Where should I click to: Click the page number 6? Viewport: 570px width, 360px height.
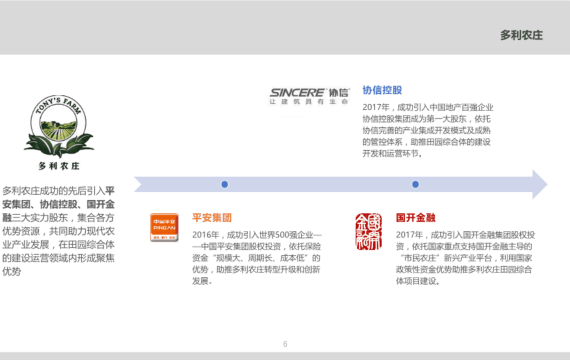point(285,344)
